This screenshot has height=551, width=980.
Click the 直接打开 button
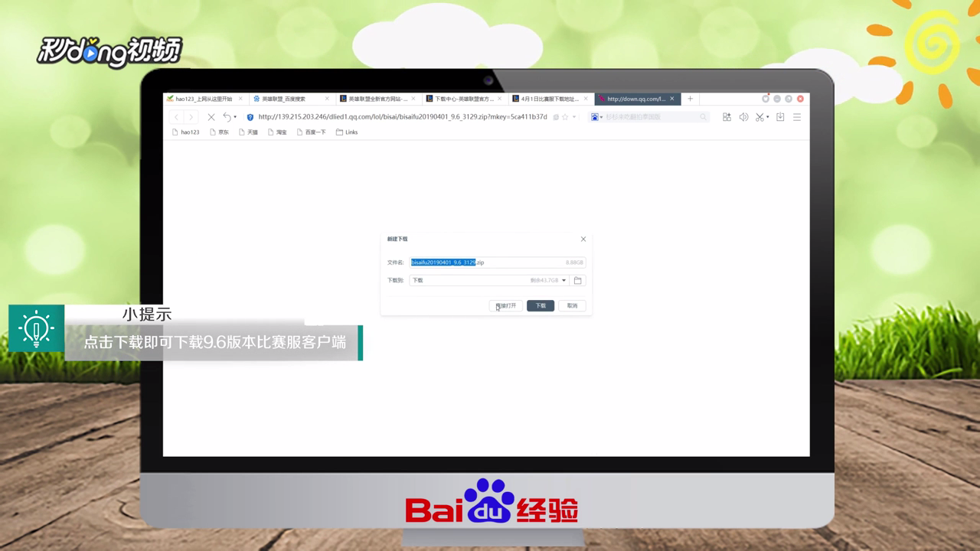[x=506, y=305]
